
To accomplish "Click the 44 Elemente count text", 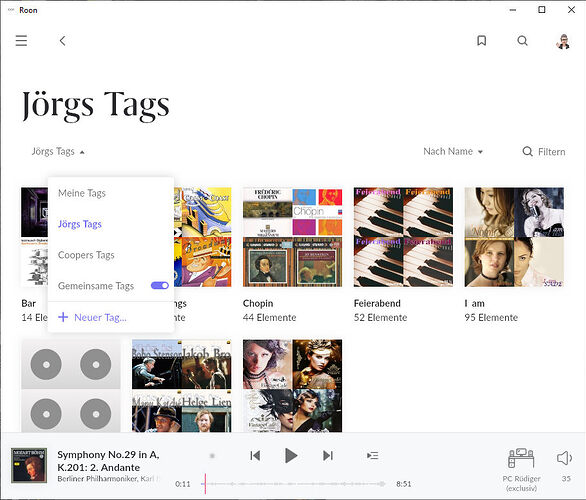I will (x=269, y=317).
